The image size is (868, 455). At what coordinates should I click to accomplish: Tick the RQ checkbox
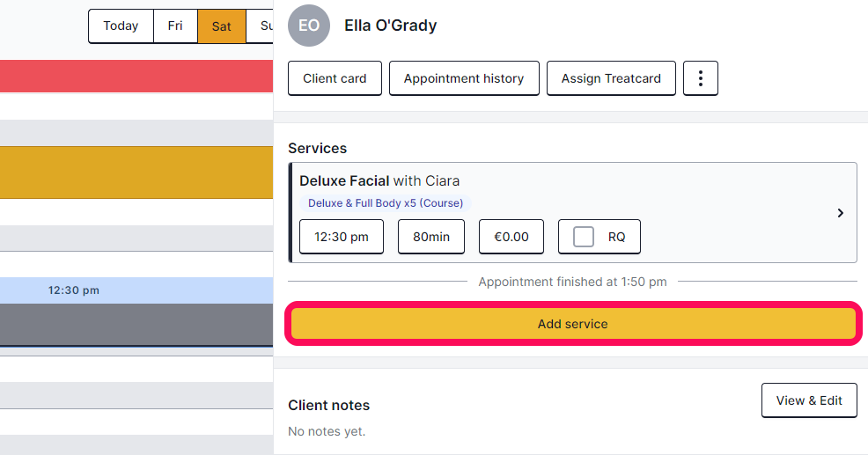pyautogui.click(x=584, y=237)
